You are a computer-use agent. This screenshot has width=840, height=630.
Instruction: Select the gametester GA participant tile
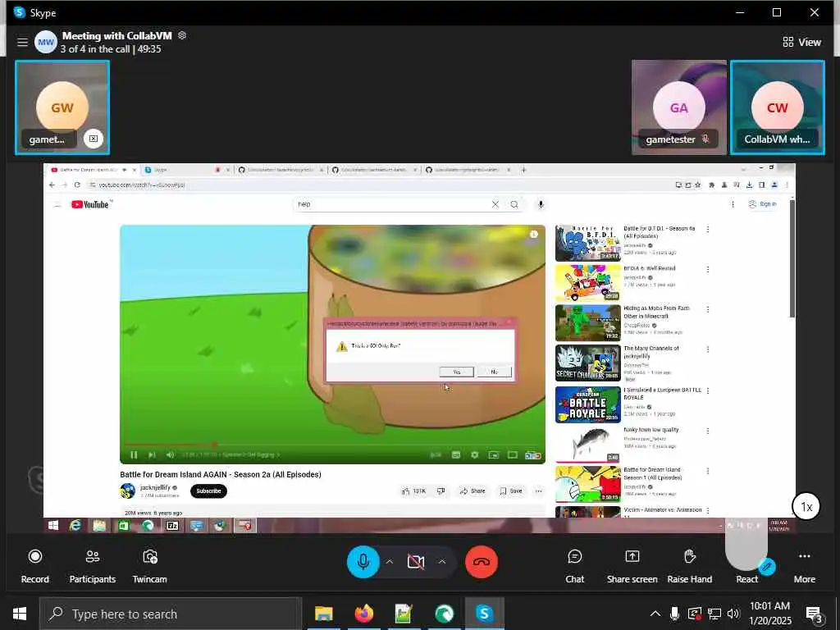(x=678, y=107)
